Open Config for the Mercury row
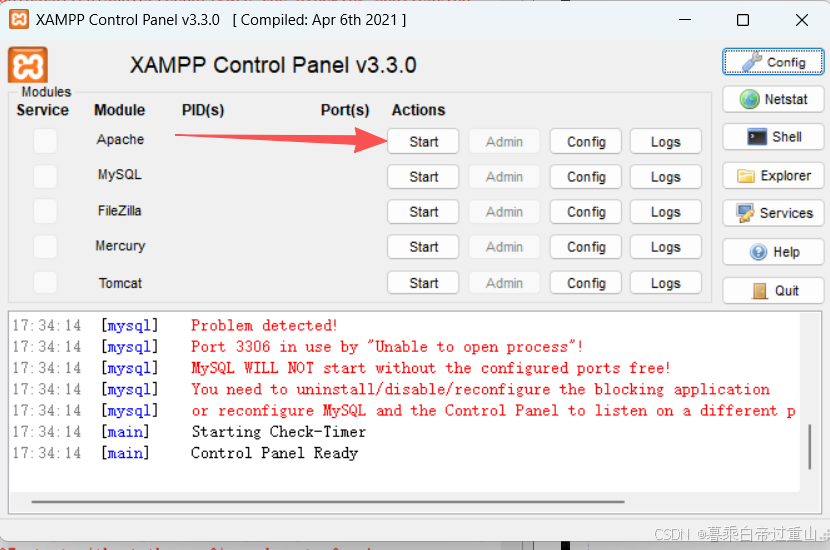Viewport: 830px width, 550px height. pos(585,247)
